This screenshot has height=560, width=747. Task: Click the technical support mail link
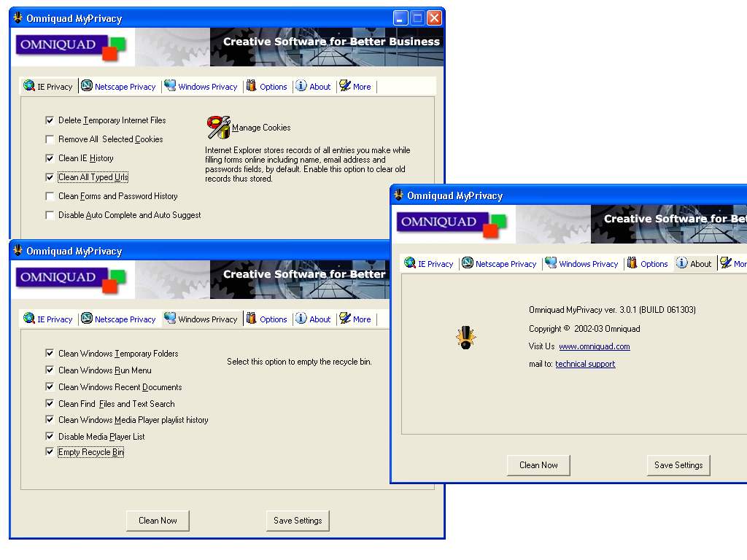(x=585, y=364)
